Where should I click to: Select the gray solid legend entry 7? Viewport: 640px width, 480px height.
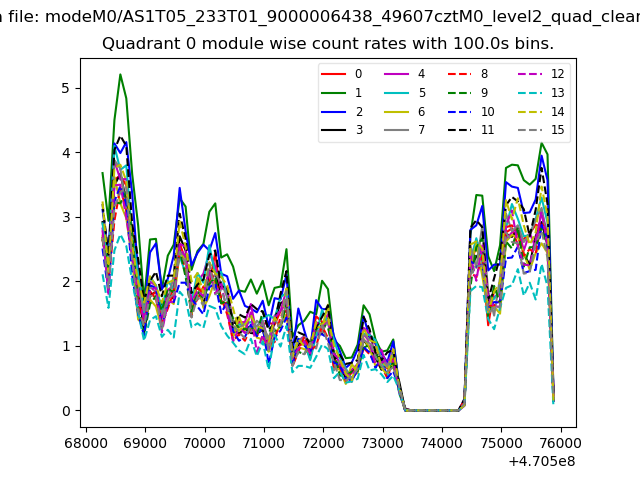pyautogui.click(x=405, y=130)
